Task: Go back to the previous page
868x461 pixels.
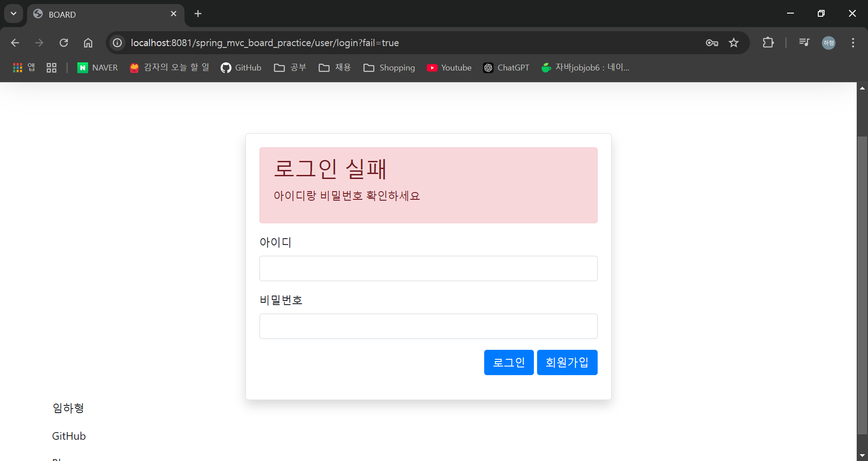Action: 15,43
